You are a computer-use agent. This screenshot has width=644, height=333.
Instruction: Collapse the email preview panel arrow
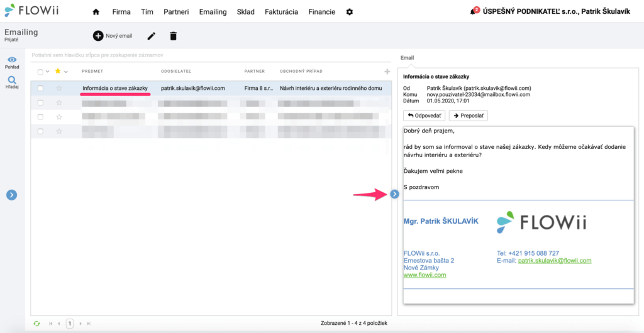tap(395, 194)
